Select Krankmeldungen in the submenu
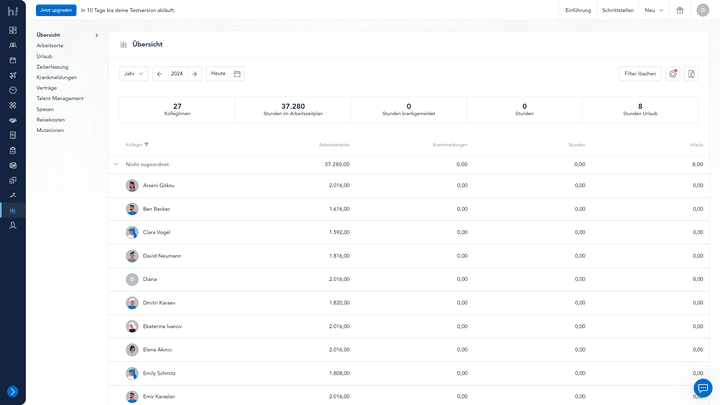Viewport: 720px width, 405px height. (x=58, y=75)
